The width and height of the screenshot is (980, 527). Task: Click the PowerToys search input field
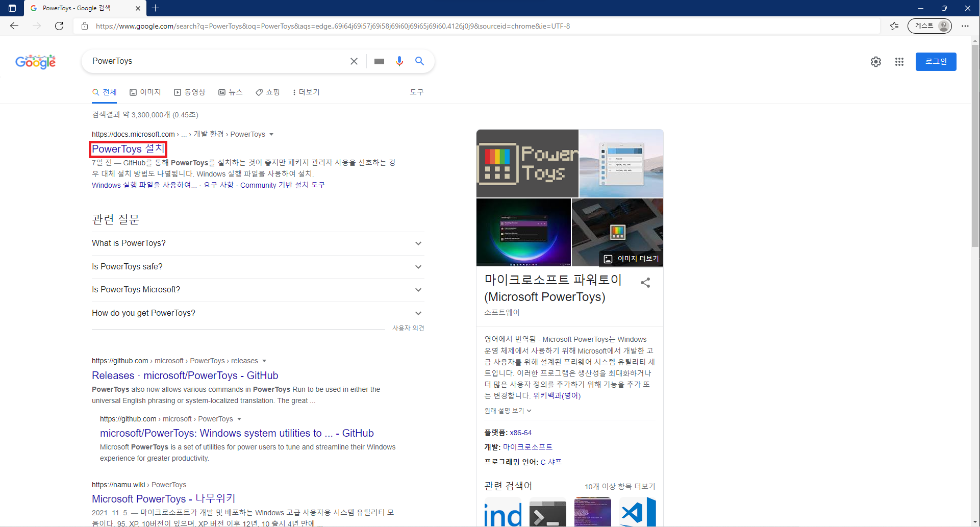(x=217, y=61)
